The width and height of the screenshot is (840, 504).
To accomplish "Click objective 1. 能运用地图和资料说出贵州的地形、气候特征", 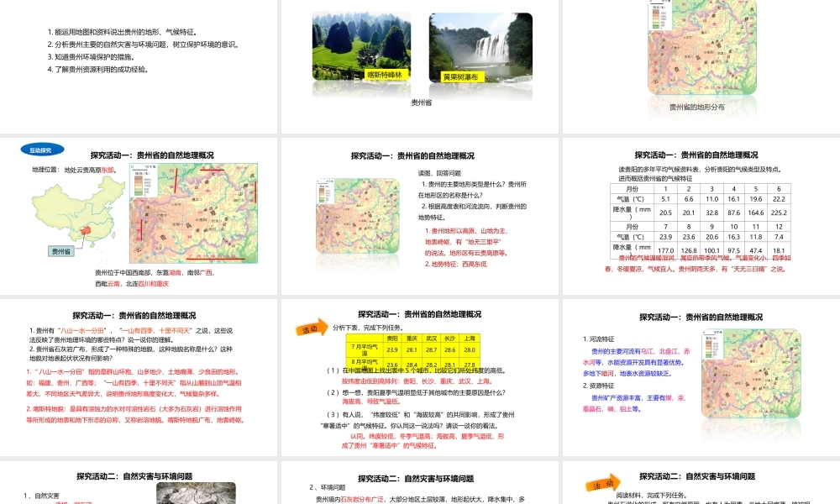I will coord(123,32).
